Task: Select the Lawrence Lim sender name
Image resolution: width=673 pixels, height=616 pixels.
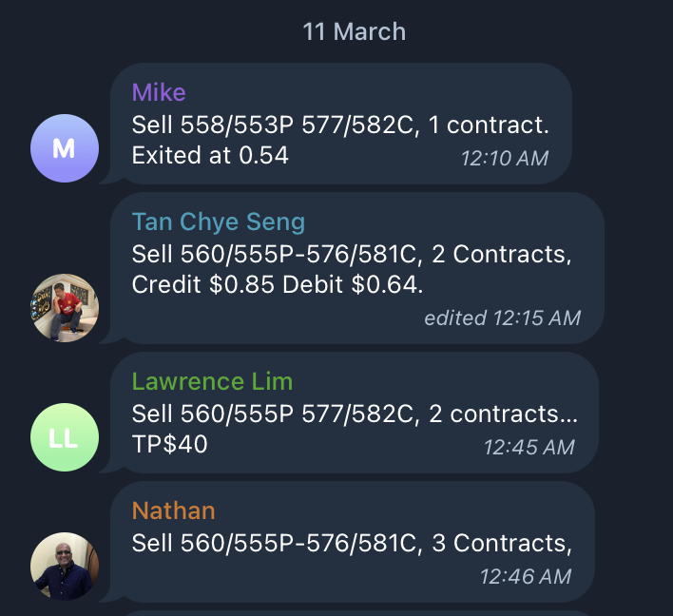Action: pyautogui.click(x=212, y=381)
